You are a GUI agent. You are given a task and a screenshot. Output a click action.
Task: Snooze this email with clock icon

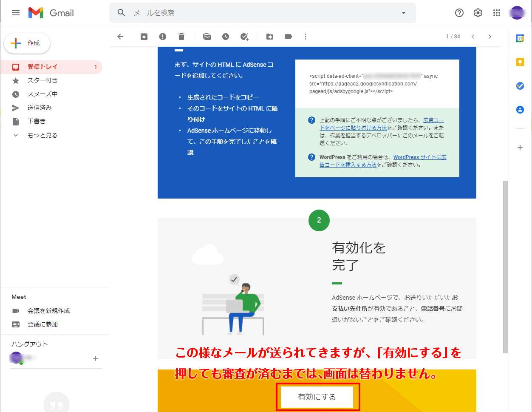click(226, 37)
